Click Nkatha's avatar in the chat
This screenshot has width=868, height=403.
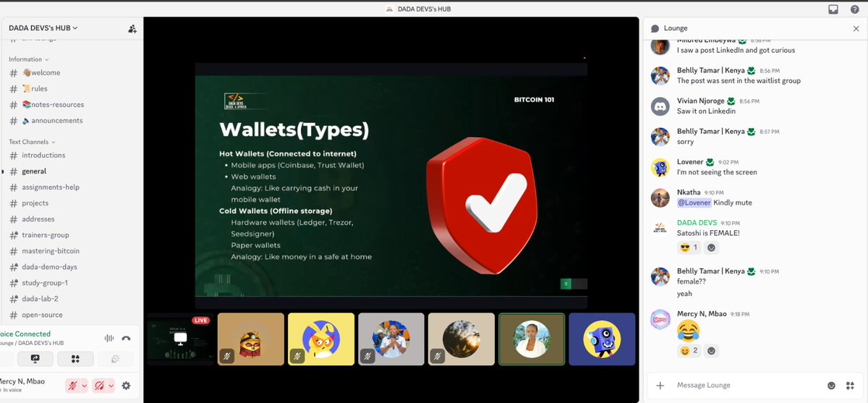[660, 198]
